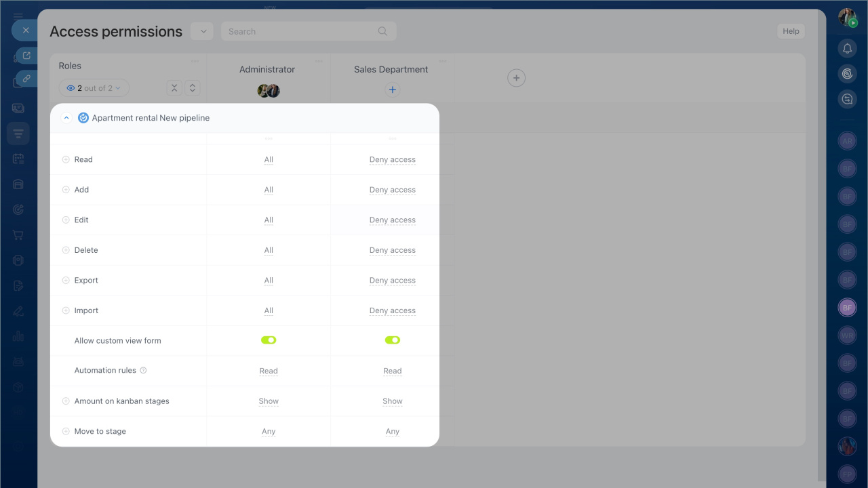868x488 pixels.
Task: Click the Search input field
Action: pyautogui.click(x=298, y=31)
